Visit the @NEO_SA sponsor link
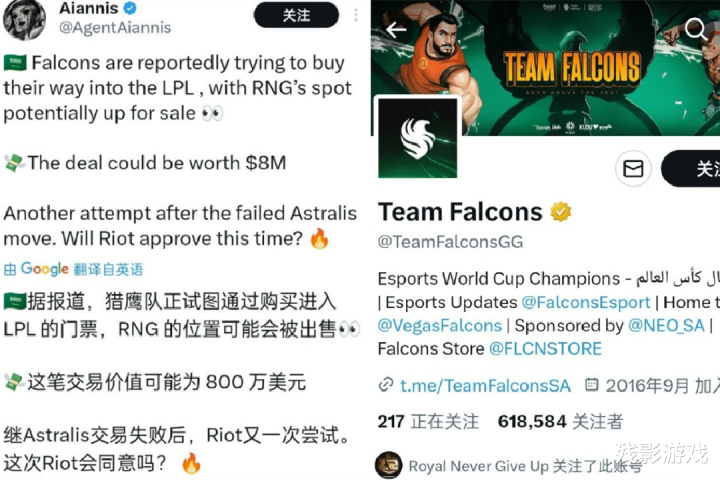Viewport: 720px width, 480px height. 666,326
